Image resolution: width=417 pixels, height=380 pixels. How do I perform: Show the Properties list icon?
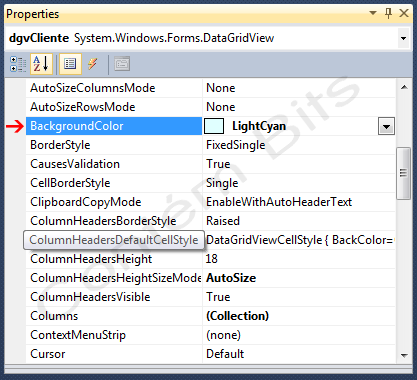coord(70,64)
